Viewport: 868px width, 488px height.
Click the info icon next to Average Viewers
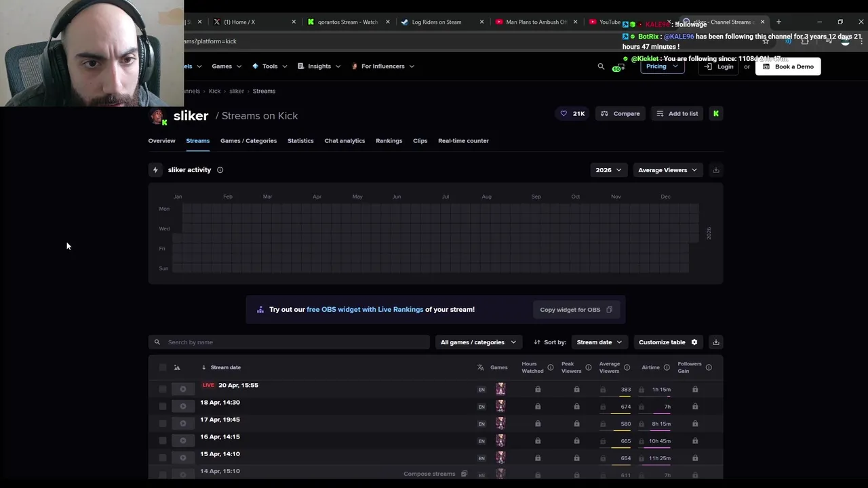pyautogui.click(x=627, y=367)
